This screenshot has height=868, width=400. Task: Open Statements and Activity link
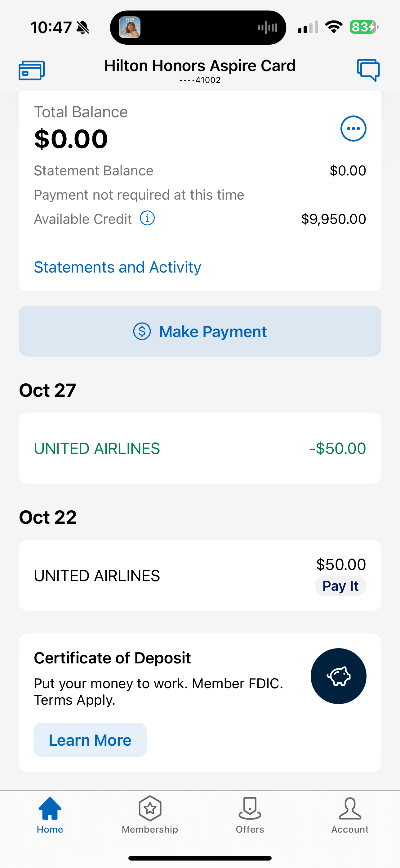click(118, 267)
